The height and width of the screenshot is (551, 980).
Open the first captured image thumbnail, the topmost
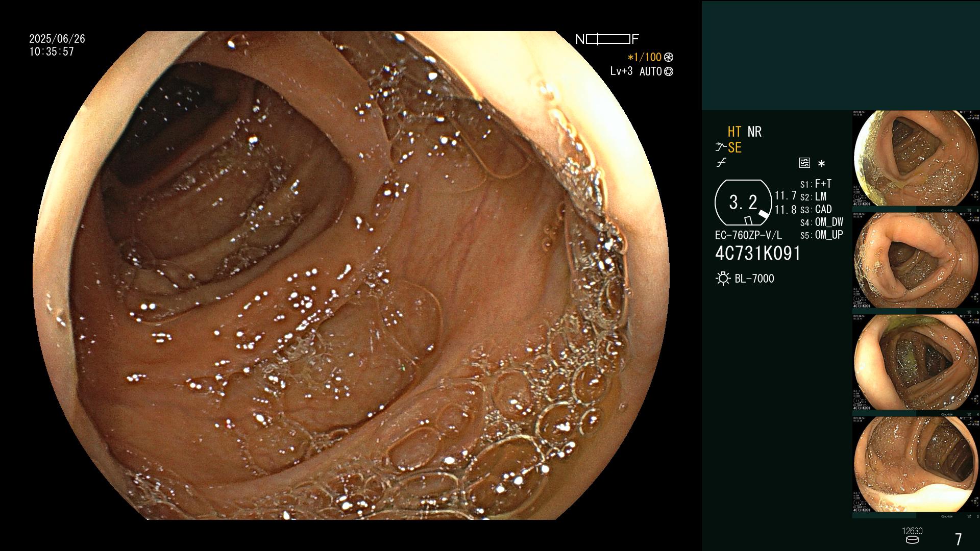click(916, 159)
